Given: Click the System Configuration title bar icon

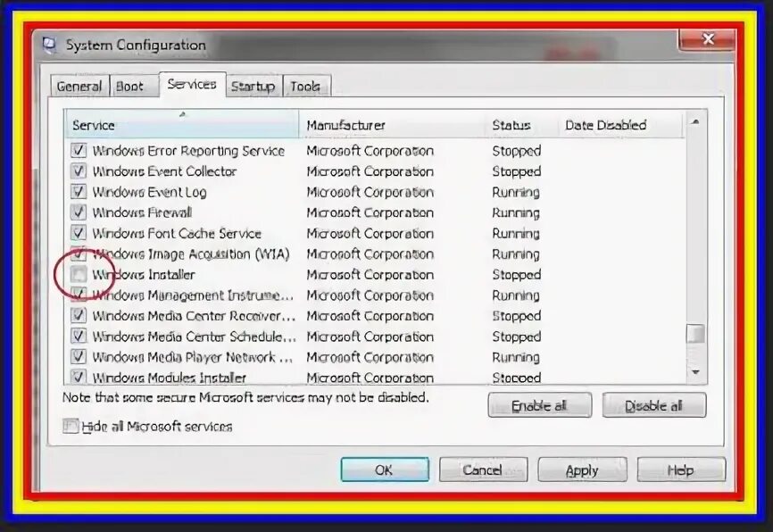Looking at the screenshot, I should point(49,45).
